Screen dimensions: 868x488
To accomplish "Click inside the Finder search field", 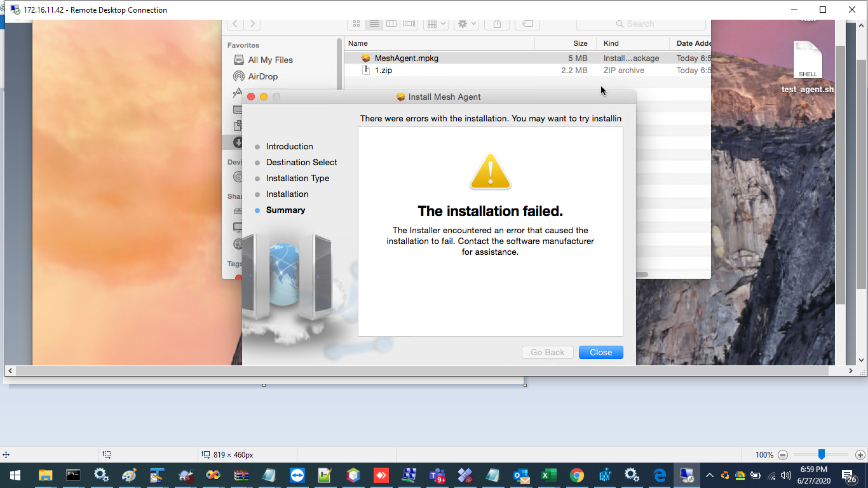I will click(x=641, y=24).
